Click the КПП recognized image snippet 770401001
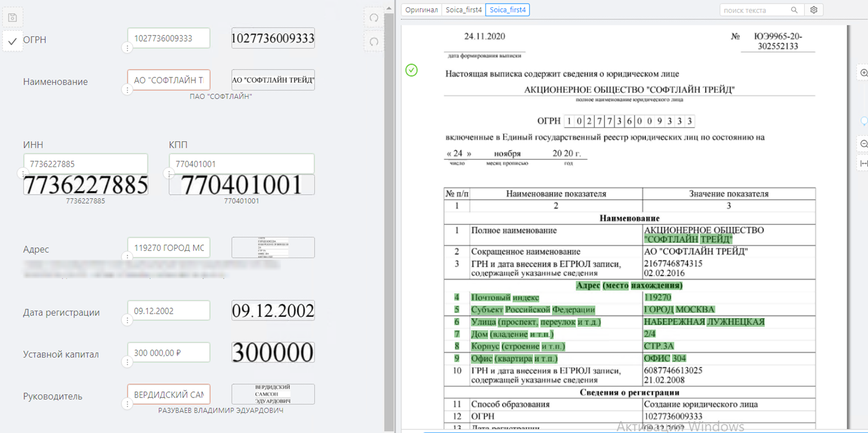 (x=241, y=185)
